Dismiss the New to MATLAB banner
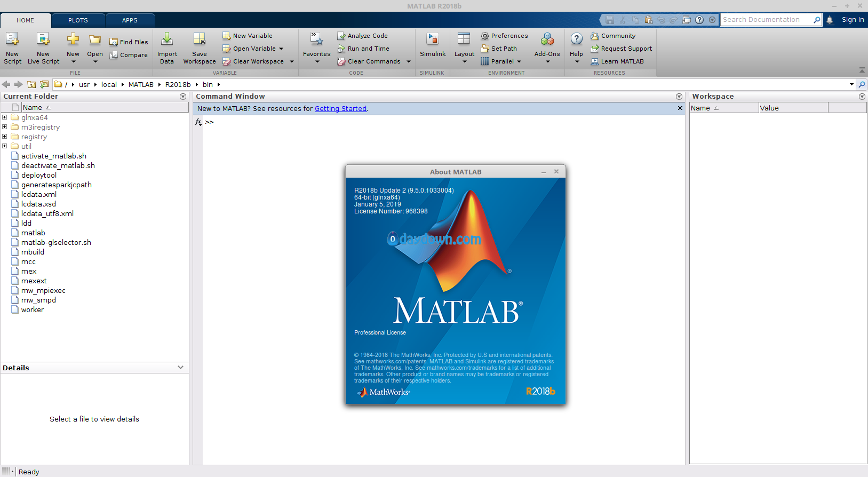 tap(680, 108)
